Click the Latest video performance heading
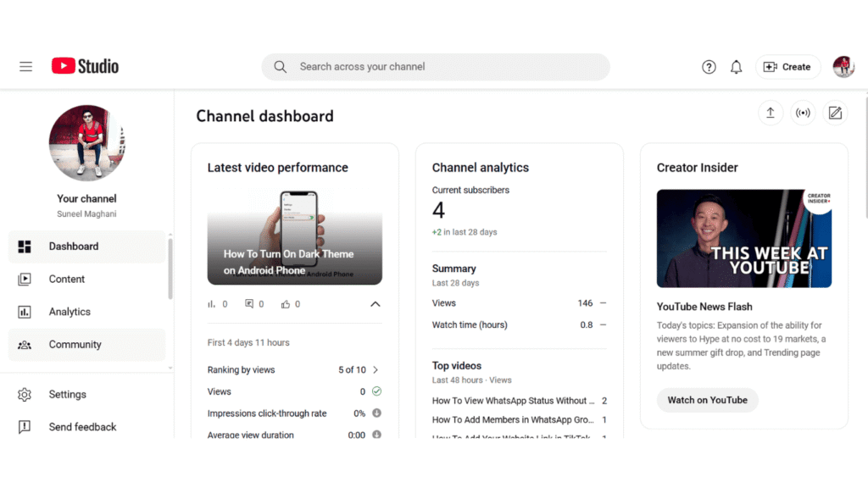 click(278, 168)
